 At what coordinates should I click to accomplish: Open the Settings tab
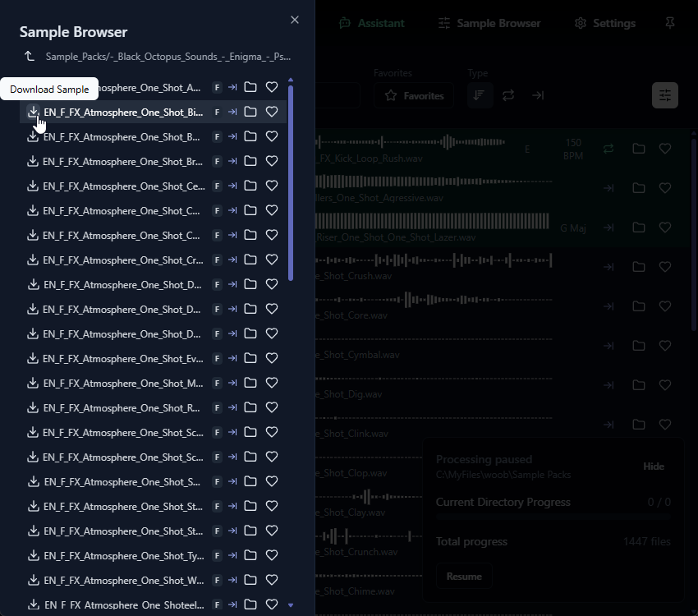click(x=605, y=23)
